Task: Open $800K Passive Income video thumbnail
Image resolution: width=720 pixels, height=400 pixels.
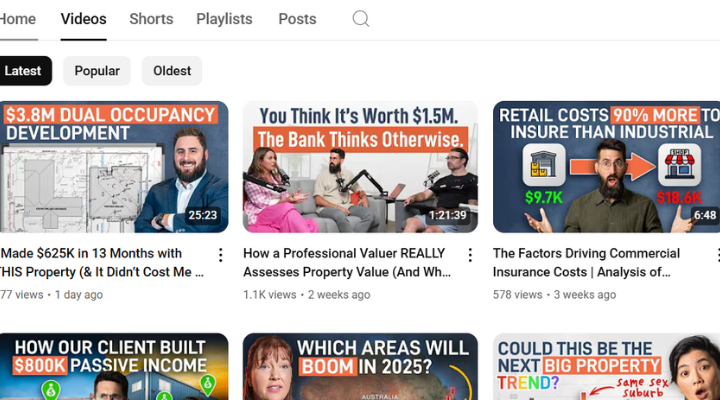Action: (x=114, y=366)
